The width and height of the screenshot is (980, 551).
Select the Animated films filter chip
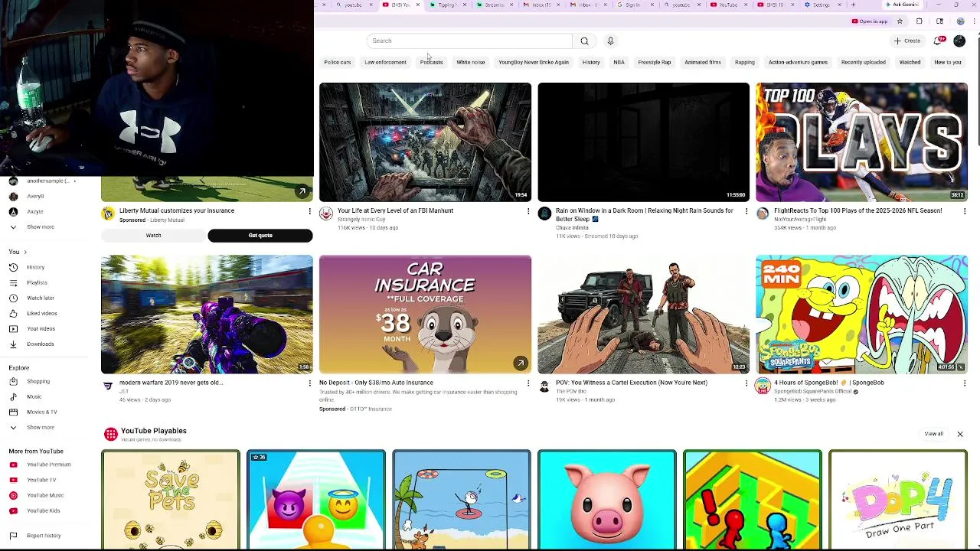pyautogui.click(x=703, y=62)
